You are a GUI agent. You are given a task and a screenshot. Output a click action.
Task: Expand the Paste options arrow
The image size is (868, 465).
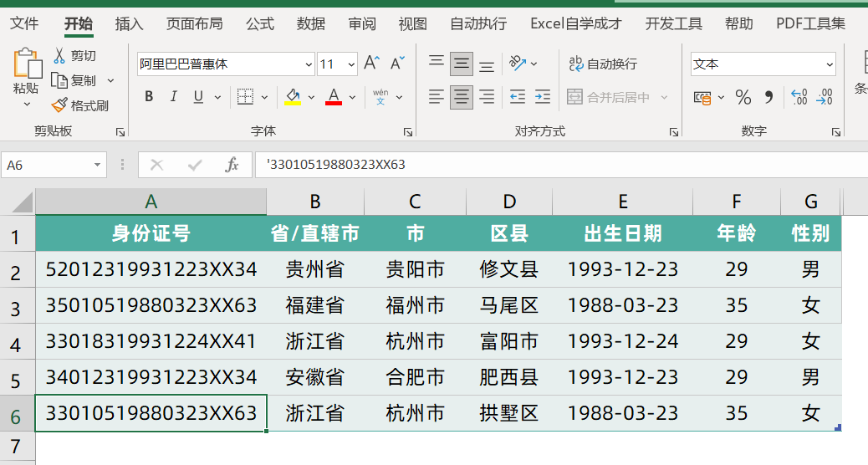click(26, 104)
